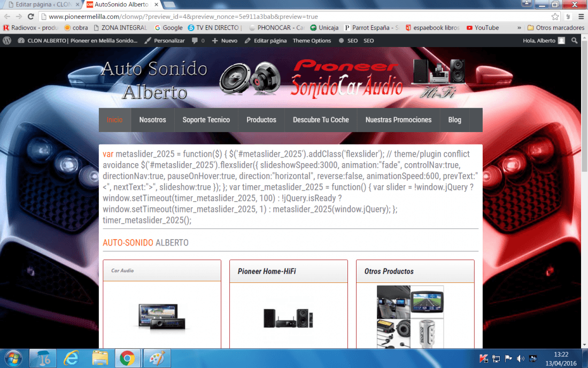Go to Inicio menu item
The width and height of the screenshot is (588, 368).
click(114, 120)
